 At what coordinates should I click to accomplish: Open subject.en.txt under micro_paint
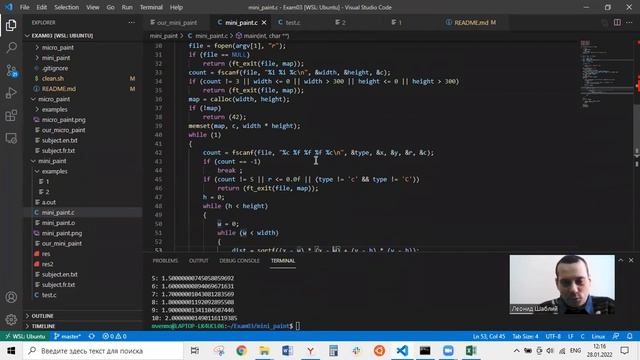(82, 140)
